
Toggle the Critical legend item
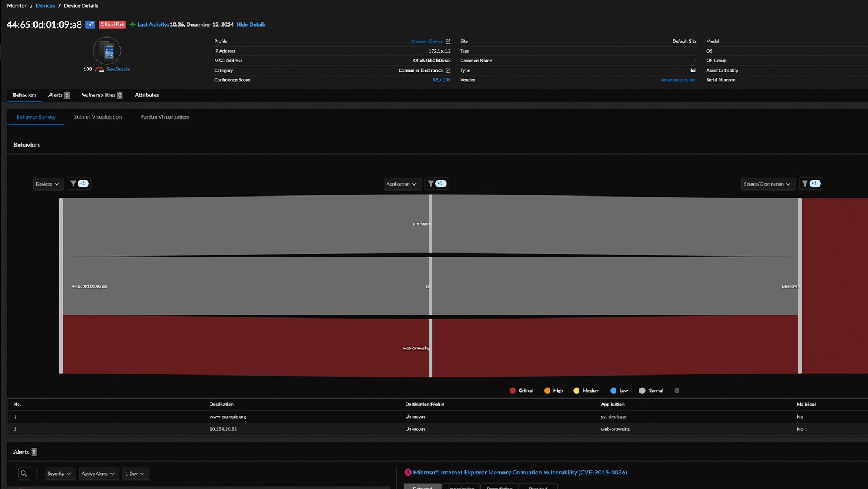coord(521,391)
